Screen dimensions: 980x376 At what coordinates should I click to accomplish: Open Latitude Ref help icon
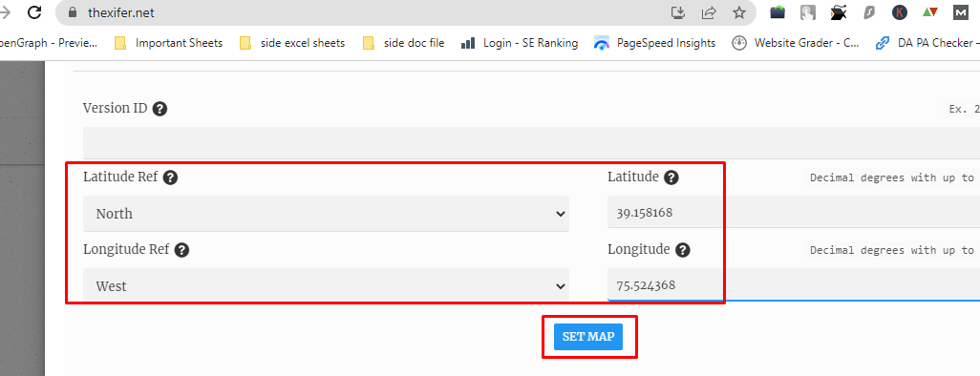click(x=170, y=178)
